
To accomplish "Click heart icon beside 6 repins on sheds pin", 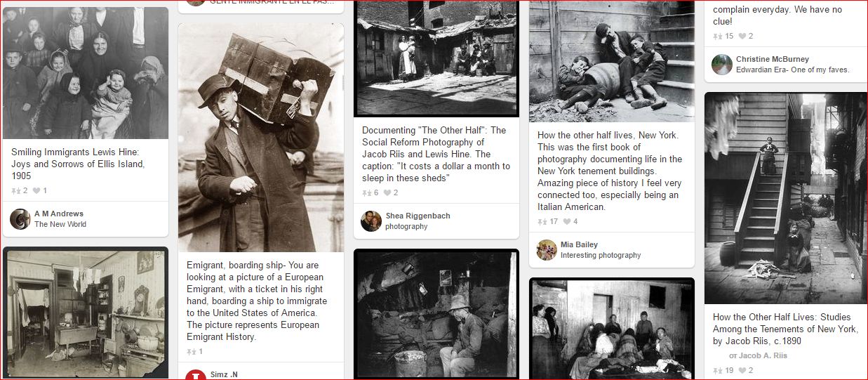I will [387, 193].
